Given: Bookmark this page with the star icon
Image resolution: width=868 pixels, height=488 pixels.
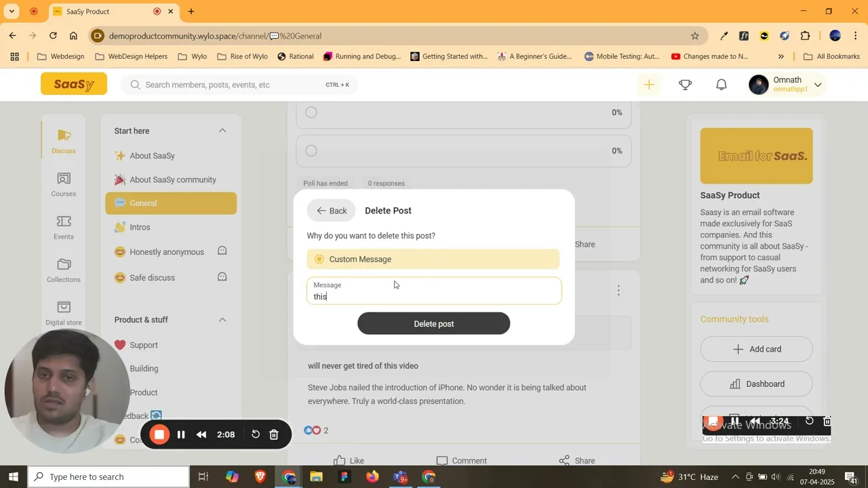Looking at the screenshot, I should 695,36.
